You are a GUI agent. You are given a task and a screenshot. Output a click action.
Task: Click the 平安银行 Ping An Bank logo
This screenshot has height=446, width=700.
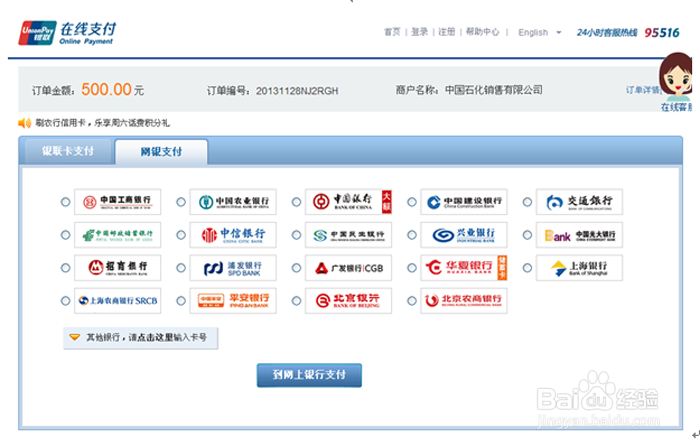pos(233,301)
